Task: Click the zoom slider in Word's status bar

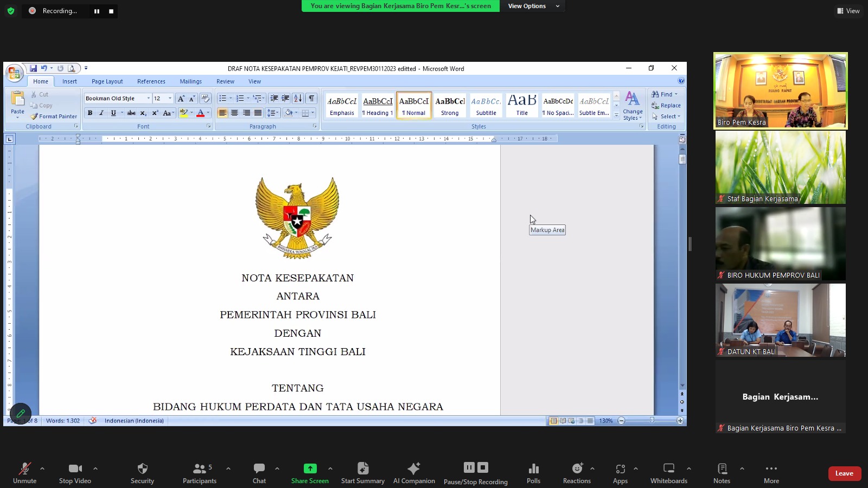Action: point(652,421)
